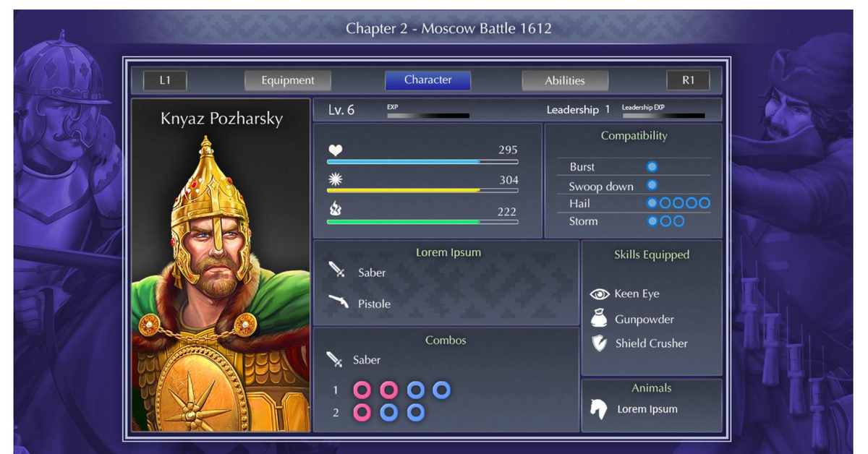This screenshot has width=868, height=454.
Task: Switch to the Equipment tab
Action: coord(288,80)
